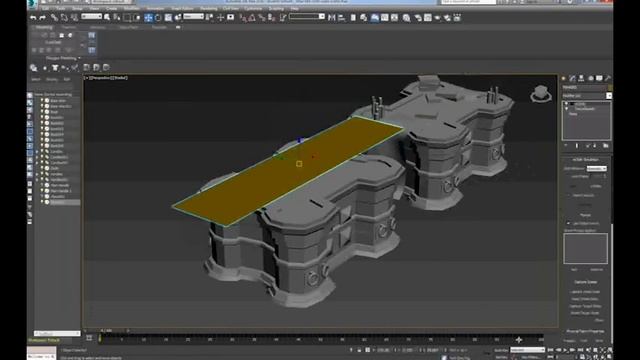The width and height of the screenshot is (640, 360).
Task: Open the Rendering menu
Action: (209, 8)
